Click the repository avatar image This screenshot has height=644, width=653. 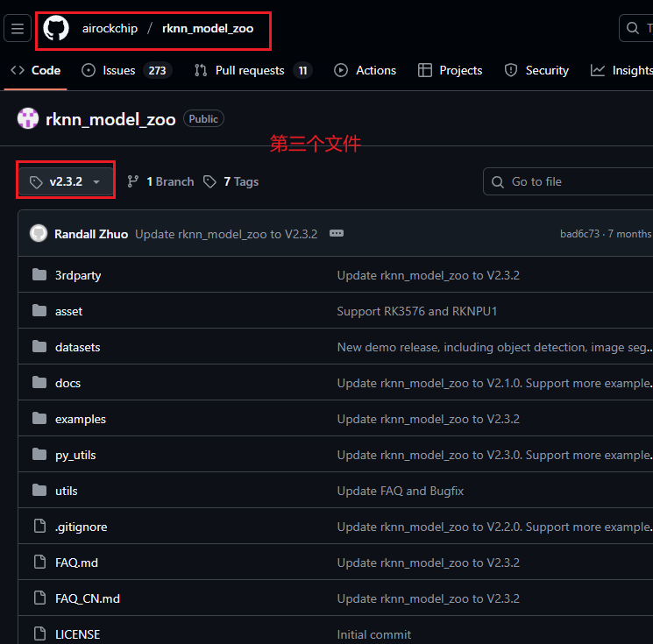click(28, 118)
